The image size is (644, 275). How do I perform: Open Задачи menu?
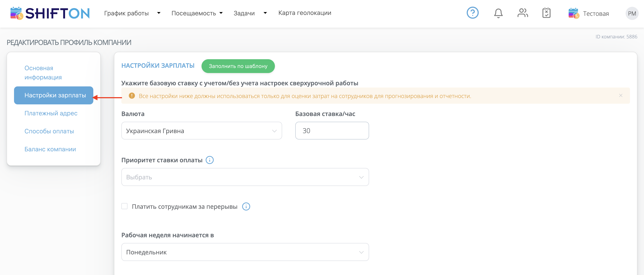pyautogui.click(x=244, y=13)
